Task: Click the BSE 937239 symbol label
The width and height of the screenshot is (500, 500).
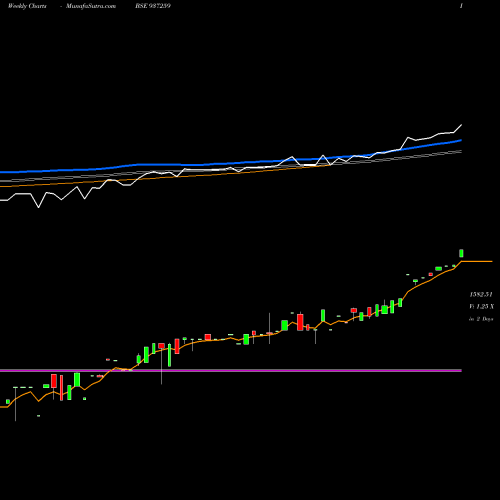Action: point(153,6)
